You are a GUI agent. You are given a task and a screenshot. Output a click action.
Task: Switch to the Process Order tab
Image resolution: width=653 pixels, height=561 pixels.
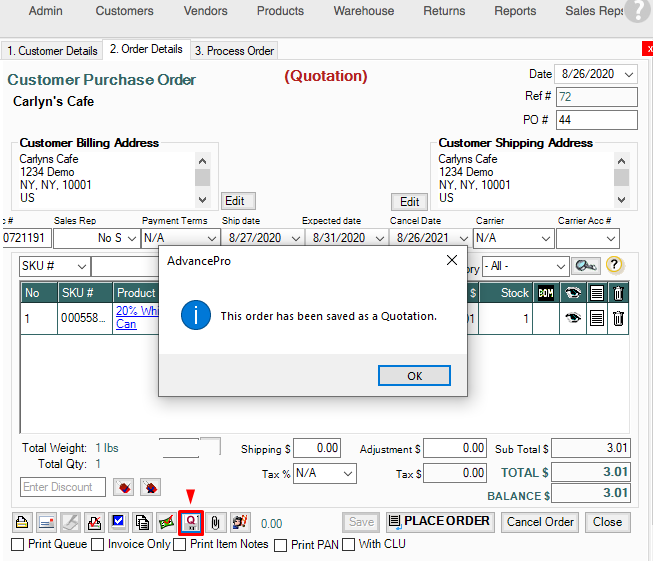point(234,50)
